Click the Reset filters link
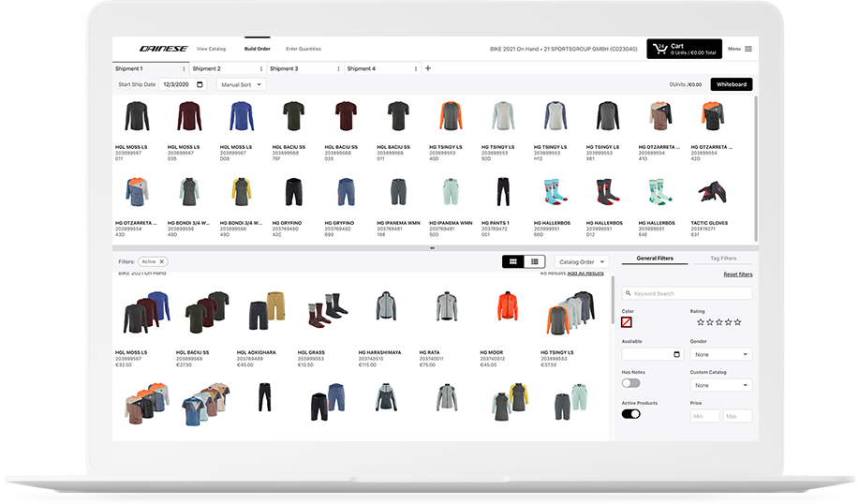Viewport: 859px width, 504px height. tap(738, 274)
